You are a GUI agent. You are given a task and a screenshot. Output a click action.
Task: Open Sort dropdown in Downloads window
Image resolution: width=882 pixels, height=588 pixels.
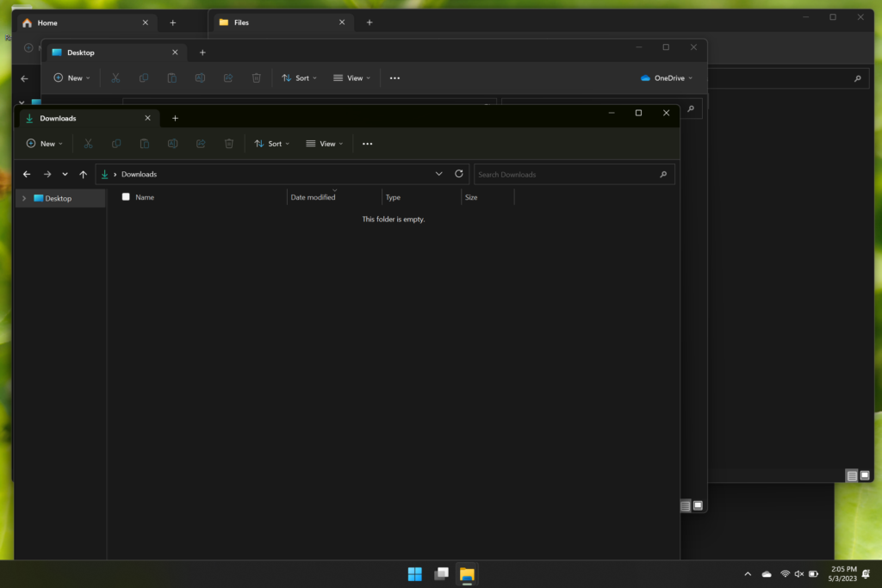[271, 144]
